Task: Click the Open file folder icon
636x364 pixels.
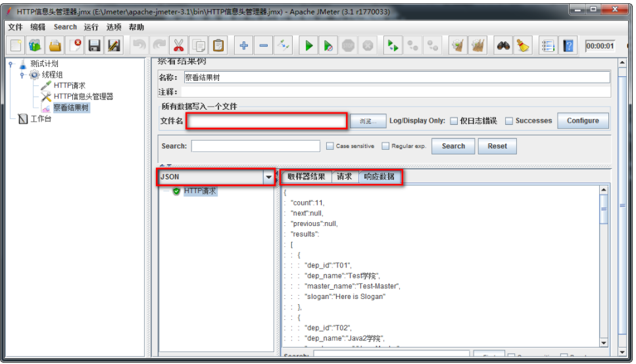Action: pos(55,45)
